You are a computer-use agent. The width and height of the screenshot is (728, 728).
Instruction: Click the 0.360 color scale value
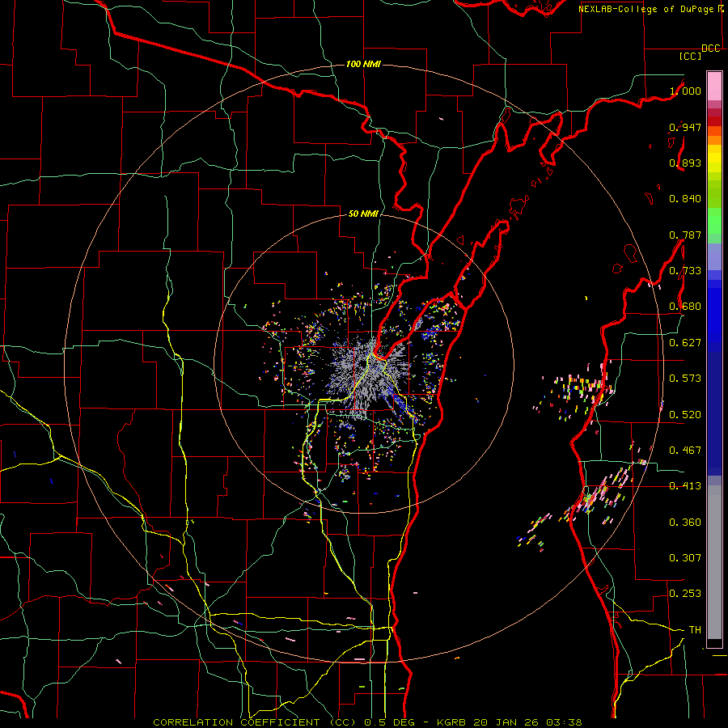[x=685, y=523]
